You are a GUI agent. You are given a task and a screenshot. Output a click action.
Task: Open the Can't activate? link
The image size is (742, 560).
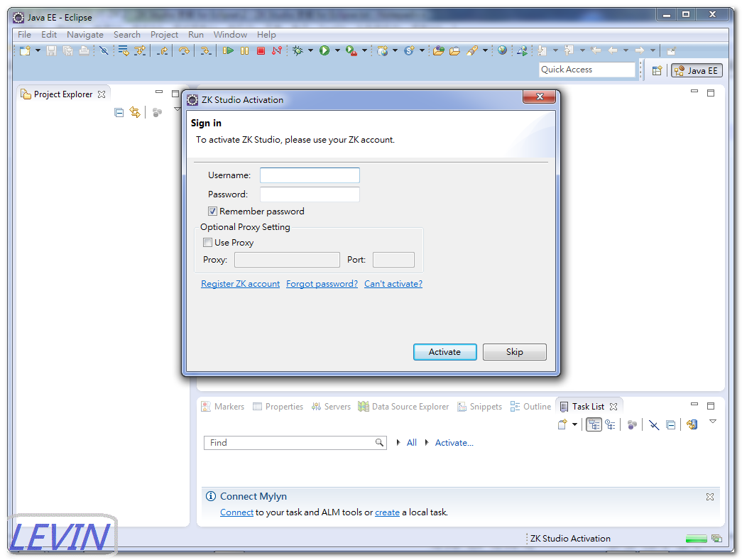pos(393,284)
